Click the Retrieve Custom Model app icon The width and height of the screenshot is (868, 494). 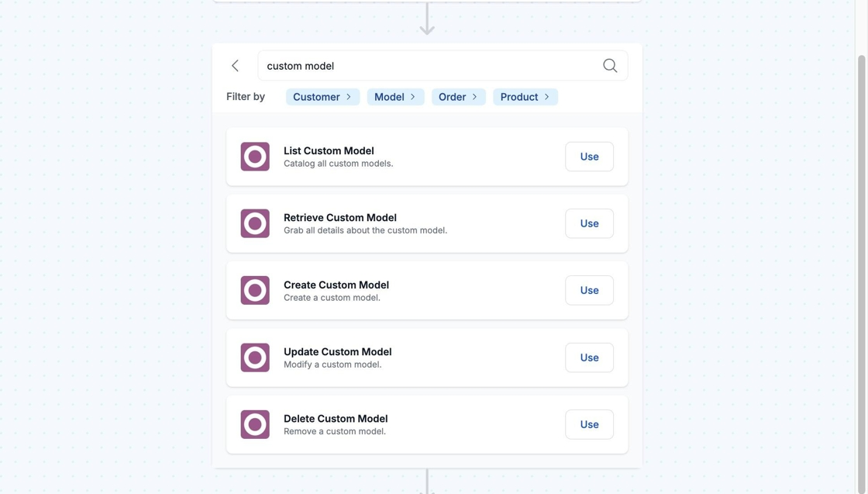click(x=255, y=223)
